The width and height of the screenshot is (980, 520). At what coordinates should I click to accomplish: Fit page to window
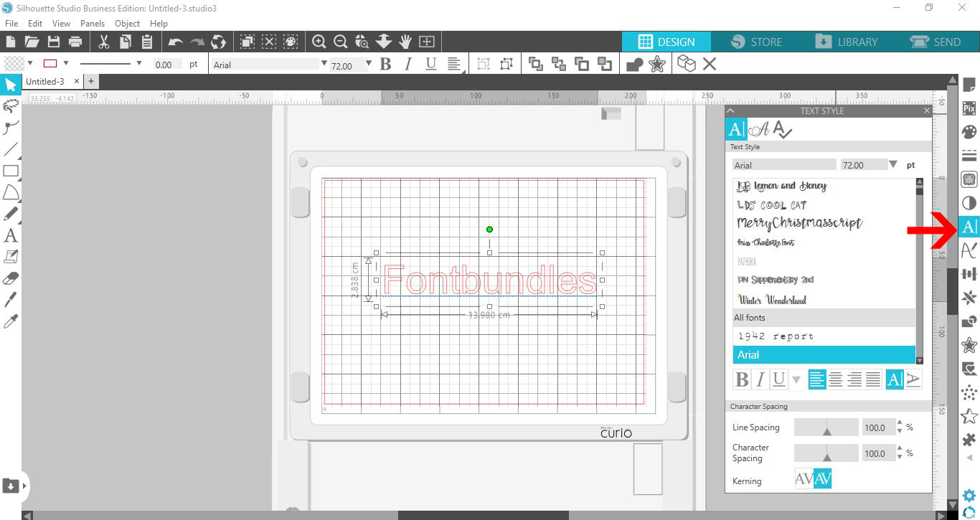click(x=427, y=42)
